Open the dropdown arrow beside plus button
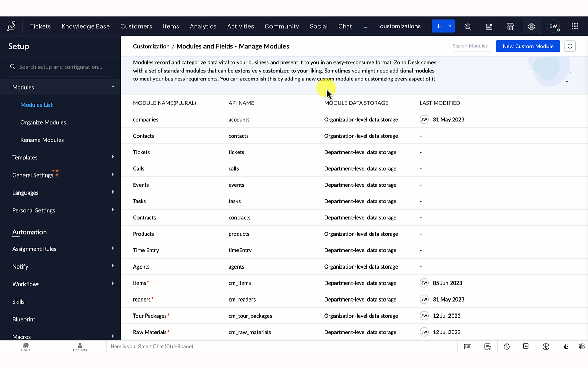 point(450,26)
